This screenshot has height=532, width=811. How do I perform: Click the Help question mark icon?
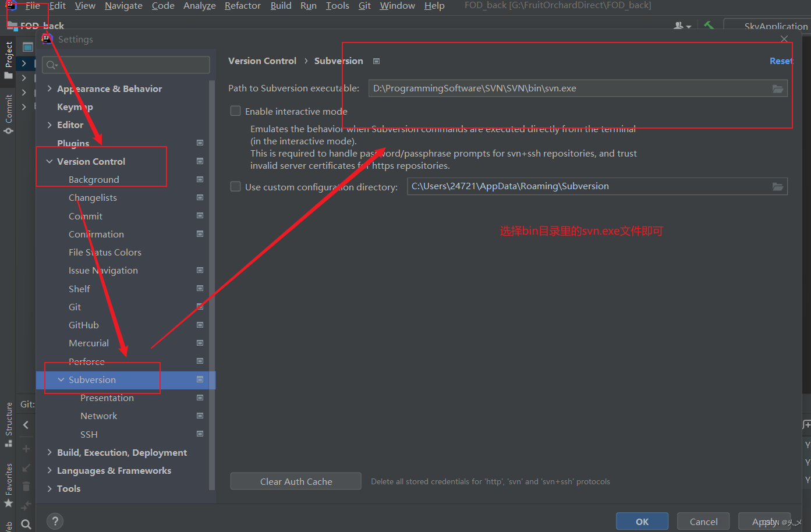point(55,521)
